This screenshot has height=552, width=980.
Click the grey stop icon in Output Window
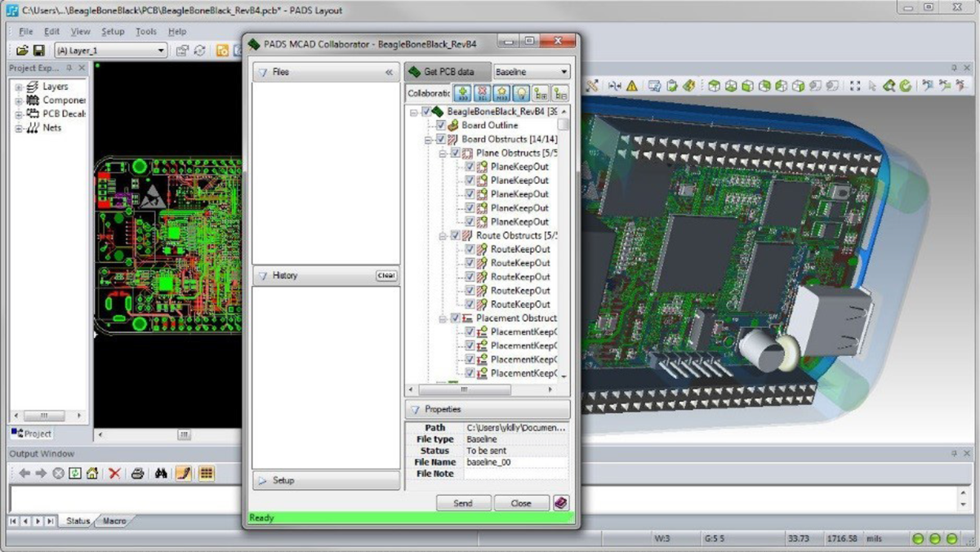click(x=58, y=473)
